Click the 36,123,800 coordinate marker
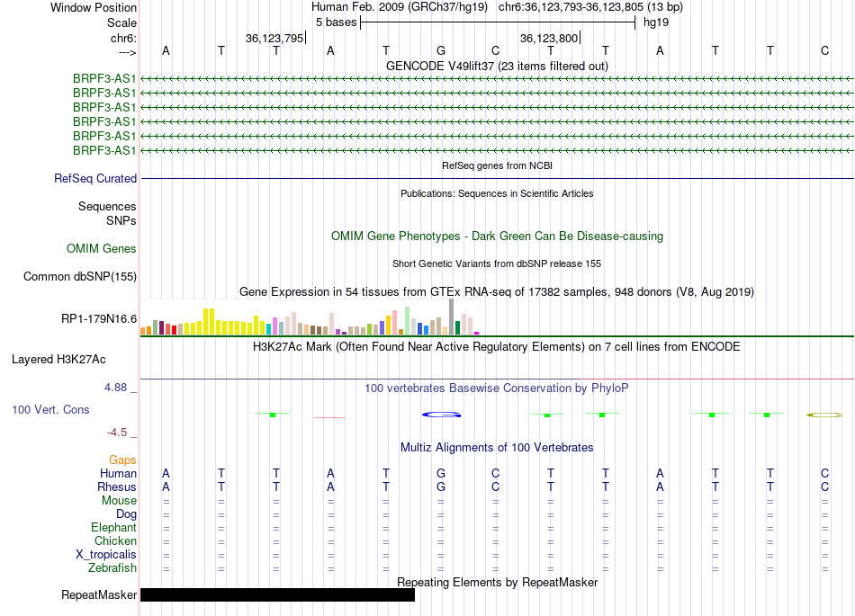This screenshot has height=616, width=855. tap(549, 38)
